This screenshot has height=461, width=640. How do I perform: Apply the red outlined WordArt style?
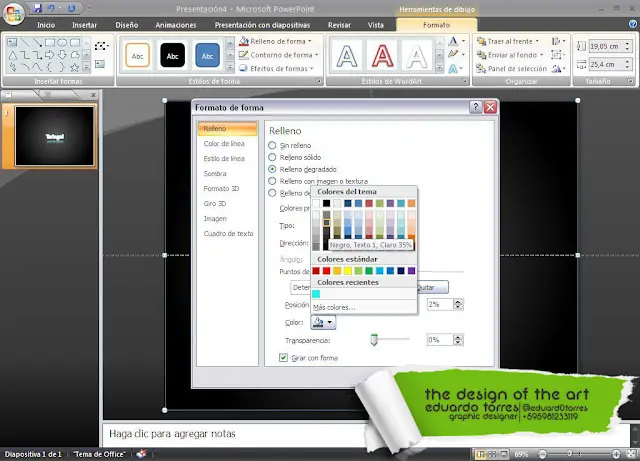point(383,58)
